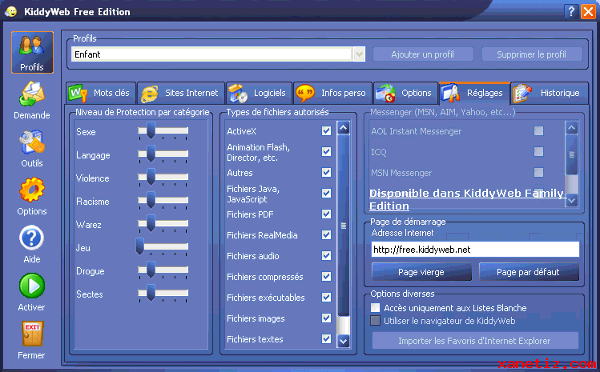The height and width of the screenshot is (372, 600).
Task: Uncheck the Fichiers compressés checkbox
Action: click(326, 276)
